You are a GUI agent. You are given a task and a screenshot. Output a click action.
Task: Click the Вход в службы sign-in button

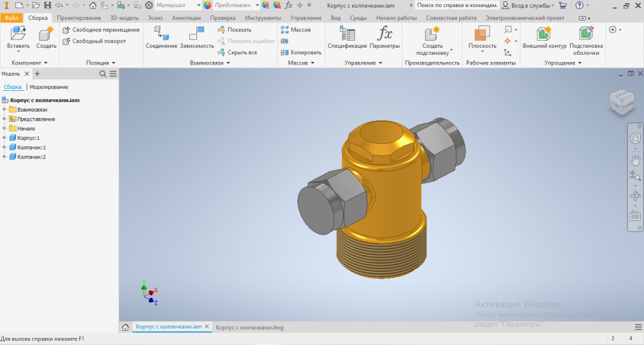coord(528,5)
